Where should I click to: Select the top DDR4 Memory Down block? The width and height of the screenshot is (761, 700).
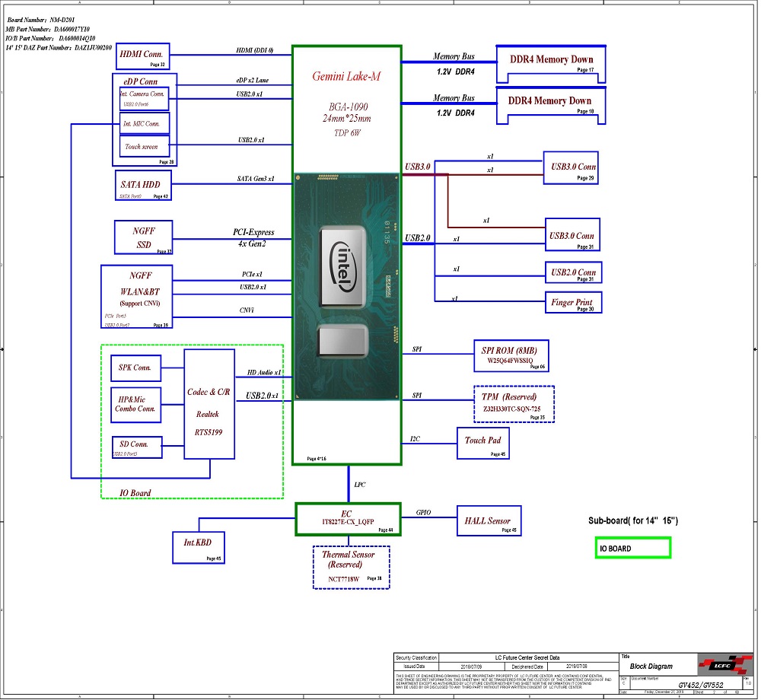click(551, 64)
